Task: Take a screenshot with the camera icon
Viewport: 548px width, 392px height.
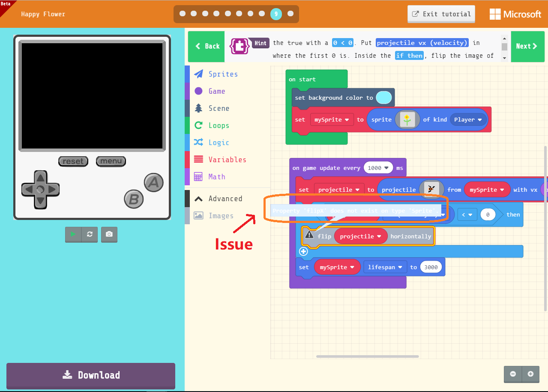Action: [109, 235]
